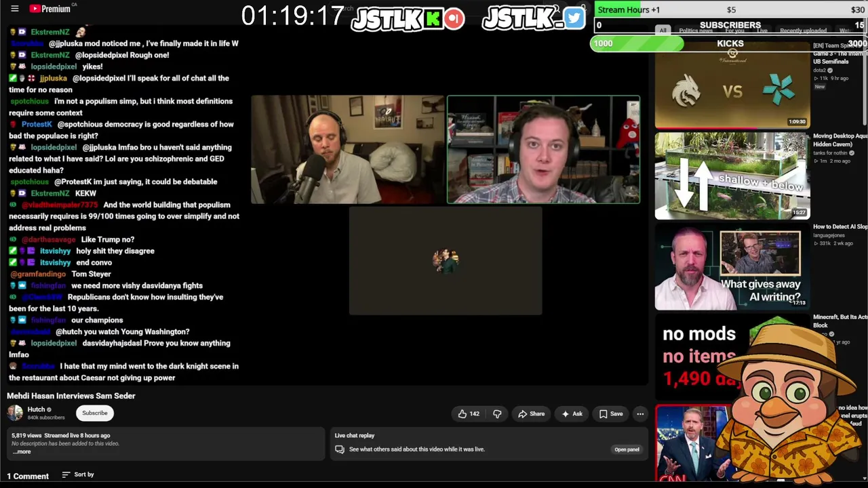Viewport: 868px width, 488px height.
Task: Click the @gramfandingo Tom Steyer chat message
Action: click(x=60, y=274)
